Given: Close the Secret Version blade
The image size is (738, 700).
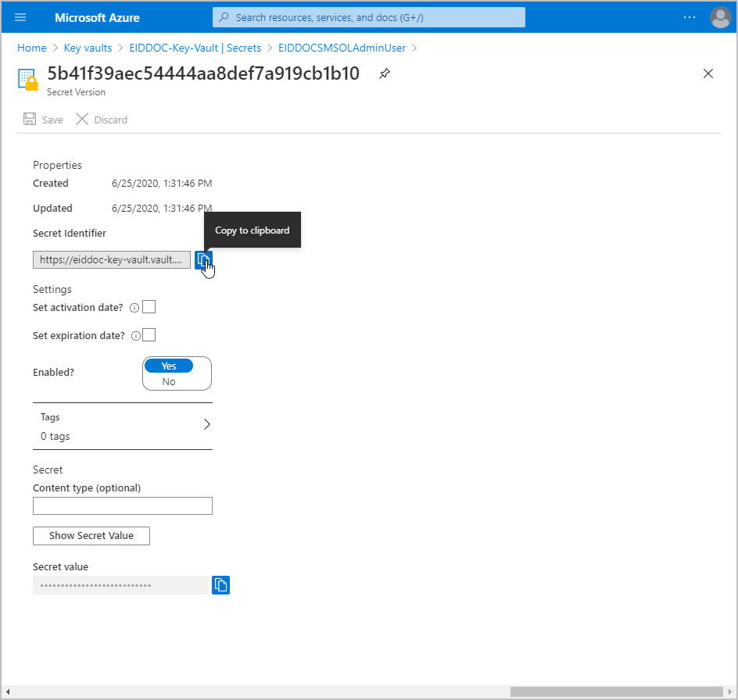Looking at the screenshot, I should point(708,73).
